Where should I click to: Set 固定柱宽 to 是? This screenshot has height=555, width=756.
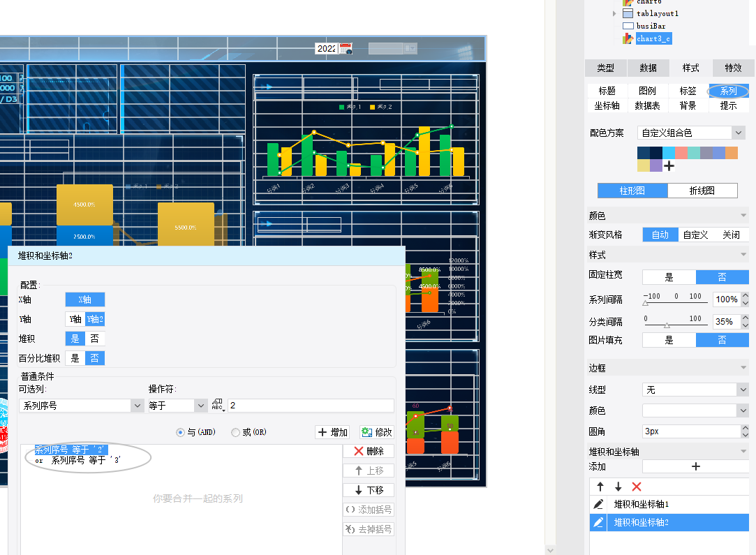(669, 276)
